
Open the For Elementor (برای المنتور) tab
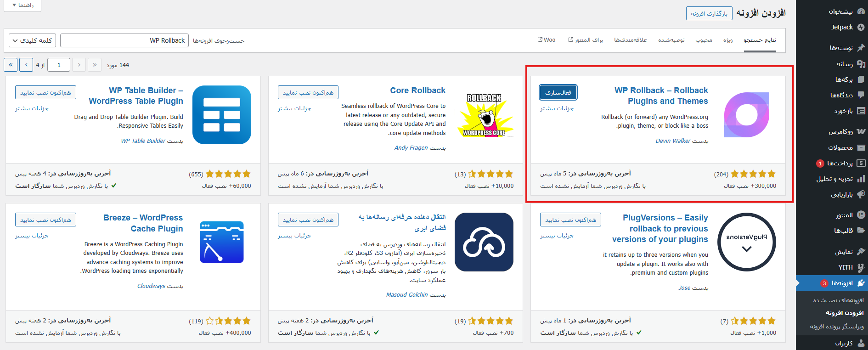click(x=586, y=40)
